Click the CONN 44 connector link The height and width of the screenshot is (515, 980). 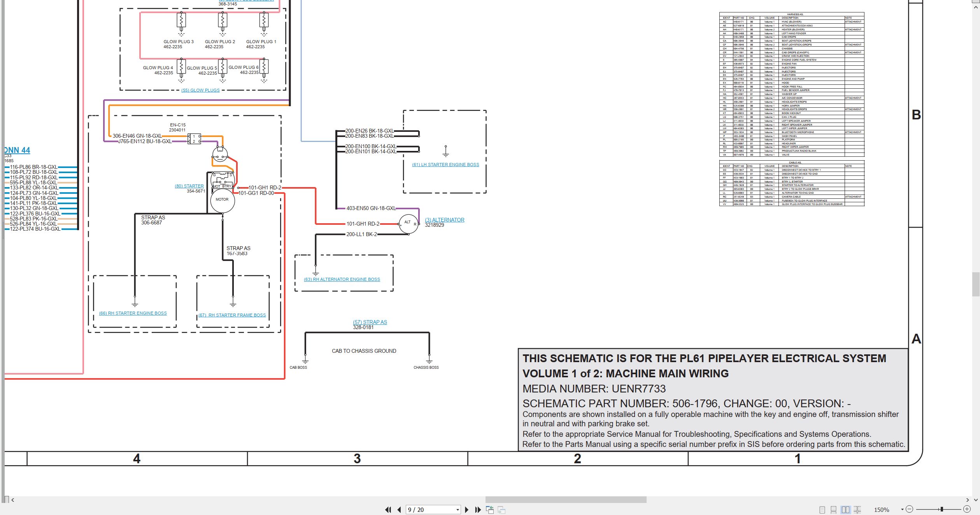pyautogui.click(x=17, y=150)
